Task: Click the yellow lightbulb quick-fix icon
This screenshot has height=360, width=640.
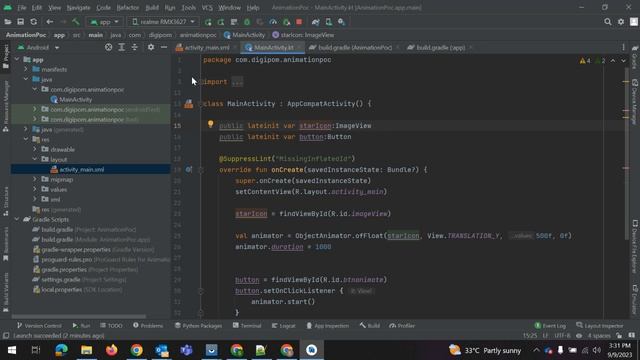Action: coord(211,124)
